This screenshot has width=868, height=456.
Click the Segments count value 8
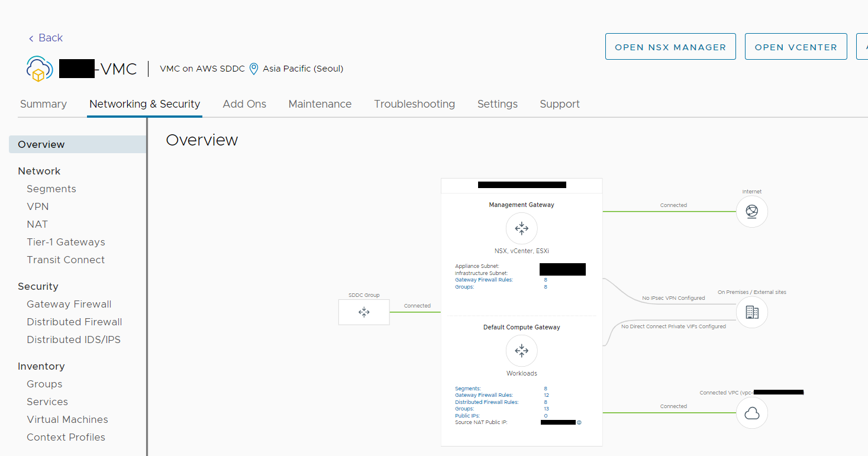click(x=546, y=389)
